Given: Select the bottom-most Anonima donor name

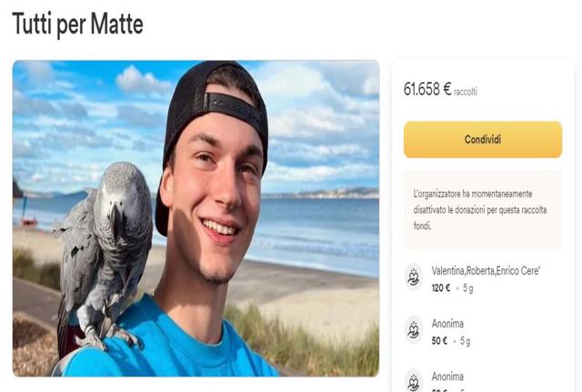Looking at the screenshot, I should coord(447,377).
